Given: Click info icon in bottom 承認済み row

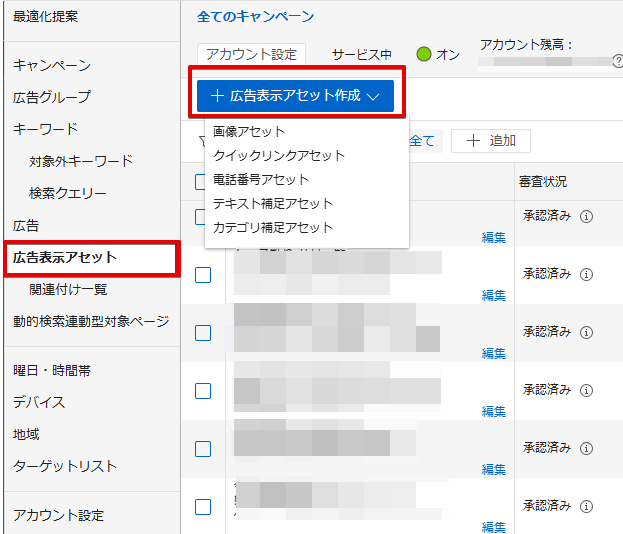Looking at the screenshot, I should click(587, 506).
